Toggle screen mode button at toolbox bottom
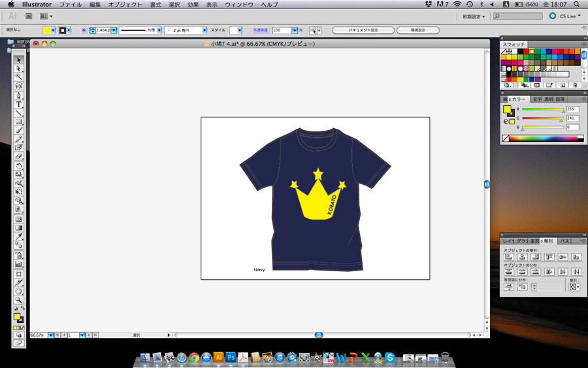 click(x=18, y=343)
